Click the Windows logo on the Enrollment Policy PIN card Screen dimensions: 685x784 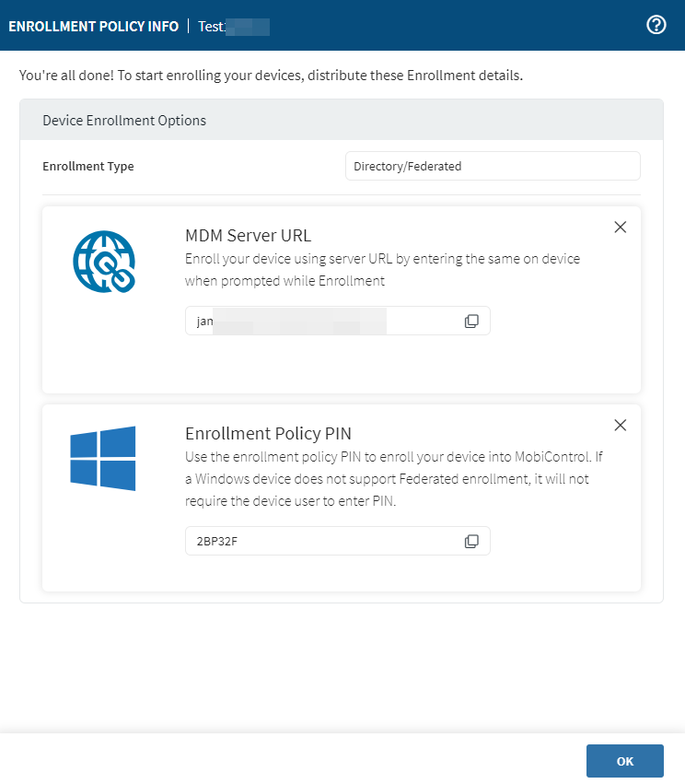click(x=103, y=460)
